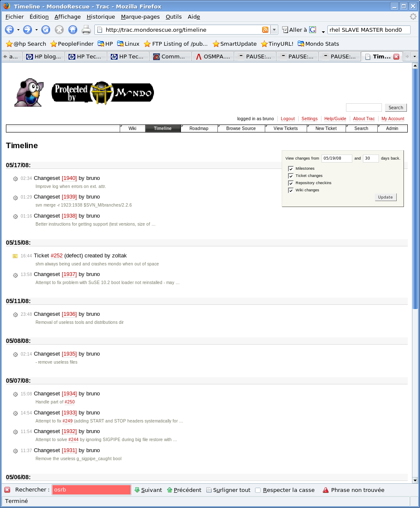Image resolution: width=420 pixels, height=508 pixels.
Task: Toggle the Ticket changes checkbox
Action: [x=291, y=176]
